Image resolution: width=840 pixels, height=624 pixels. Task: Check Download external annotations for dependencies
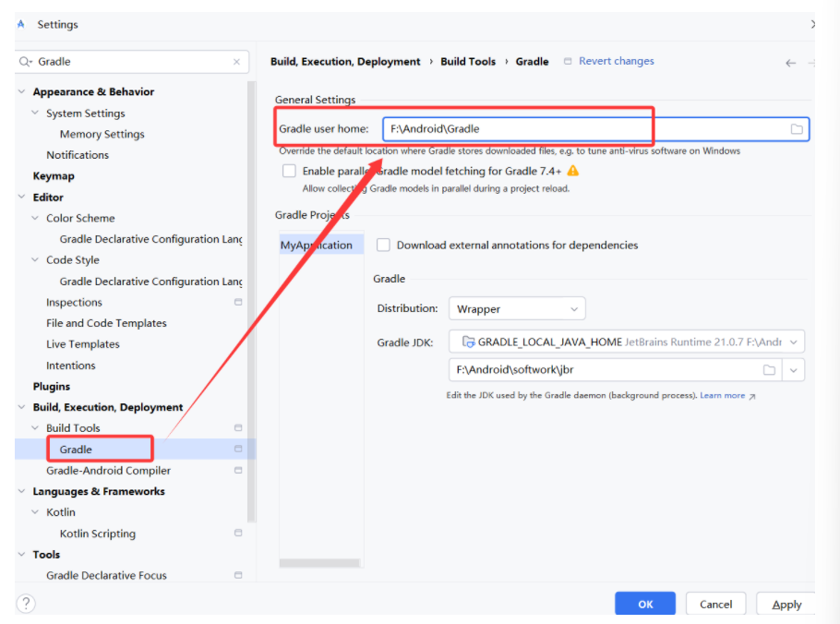pos(383,246)
